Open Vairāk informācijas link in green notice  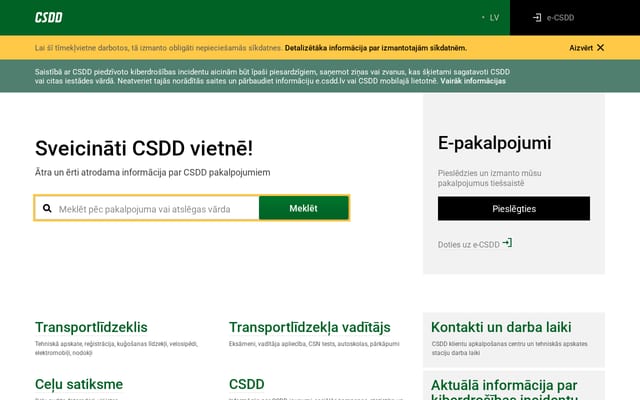[473, 81]
